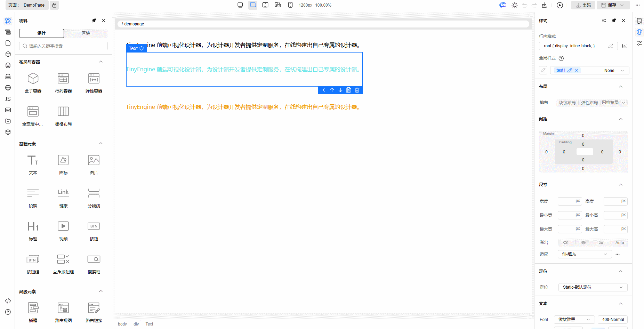Open the globe internationalization icon
The height and width of the screenshot is (329, 644).
8,88
